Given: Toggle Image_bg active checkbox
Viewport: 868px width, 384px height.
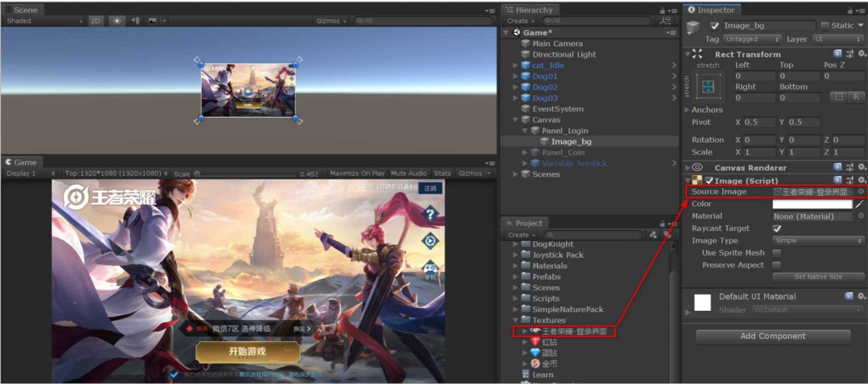Looking at the screenshot, I should (714, 26).
